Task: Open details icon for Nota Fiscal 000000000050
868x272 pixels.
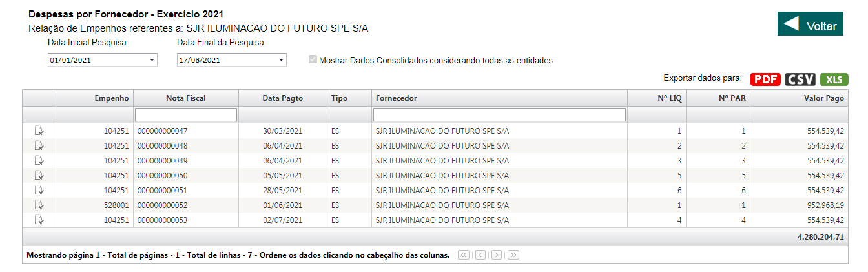Action: pos(39,175)
